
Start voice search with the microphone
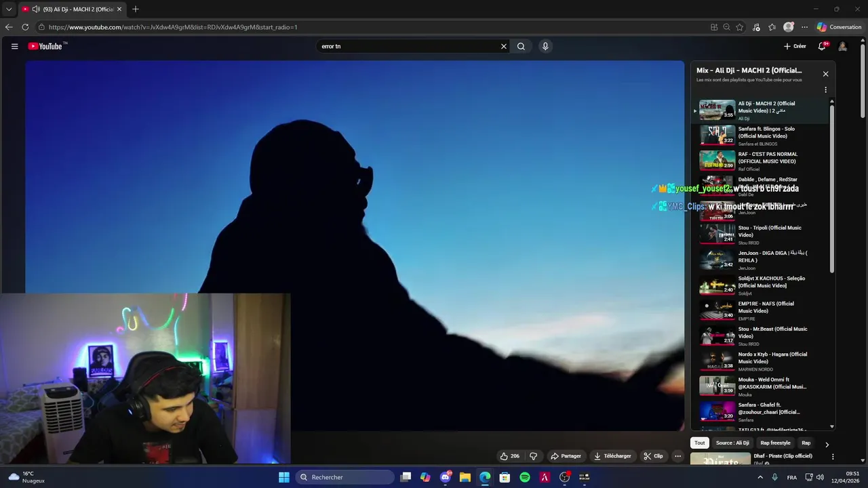545,46
